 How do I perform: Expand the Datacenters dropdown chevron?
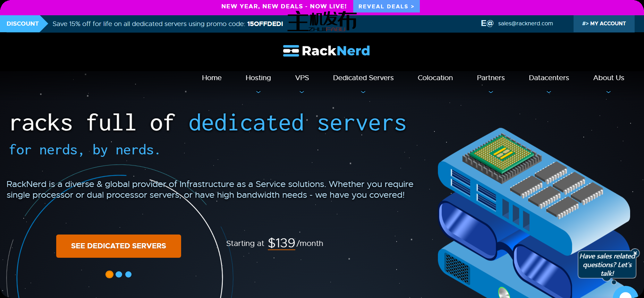pyautogui.click(x=549, y=92)
